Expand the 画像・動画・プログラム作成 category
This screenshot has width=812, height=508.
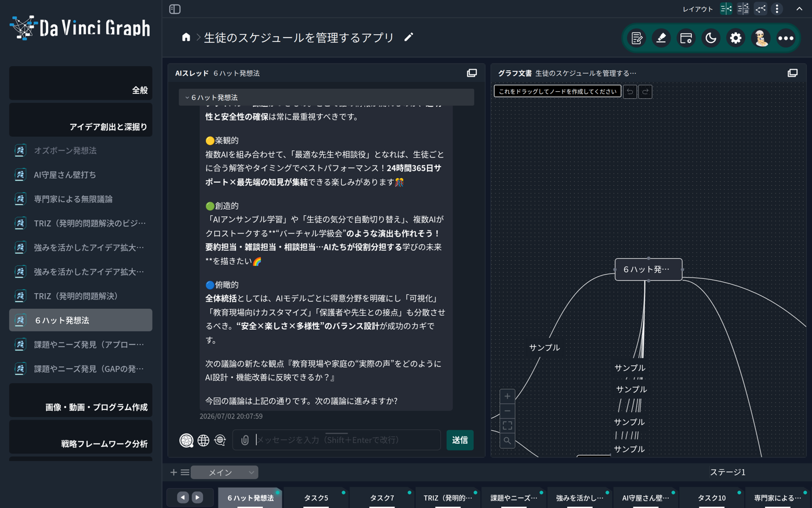coord(81,400)
